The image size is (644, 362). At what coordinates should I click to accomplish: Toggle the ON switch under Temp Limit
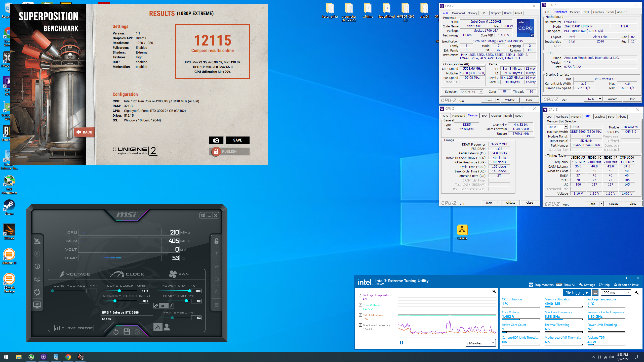163,306
